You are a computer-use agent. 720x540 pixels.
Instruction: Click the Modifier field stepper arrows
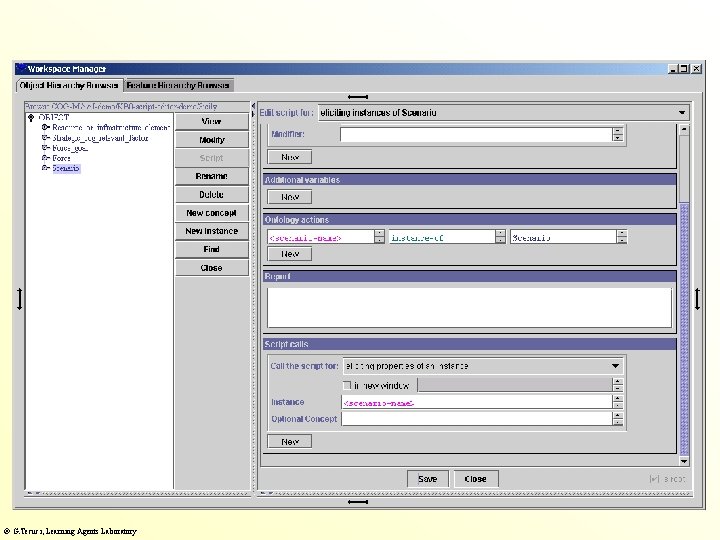tap(618, 134)
